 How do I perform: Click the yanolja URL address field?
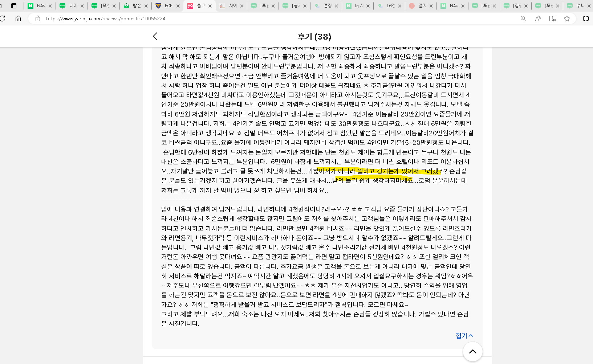[254, 19]
